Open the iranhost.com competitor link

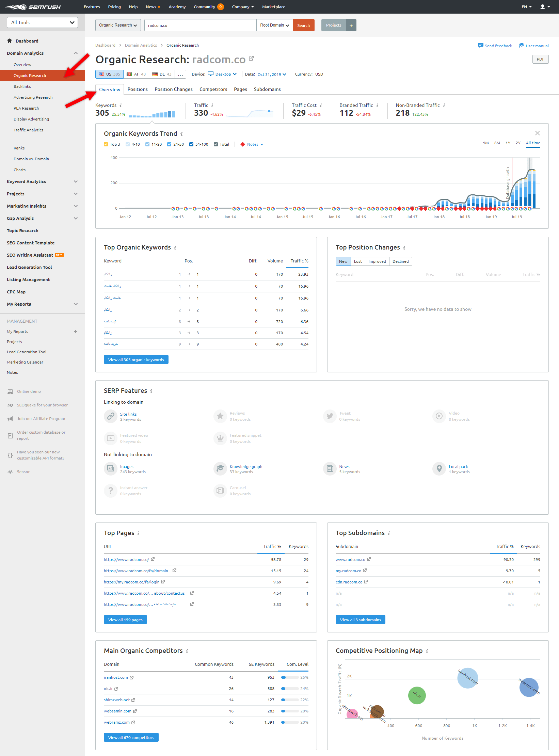(116, 677)
